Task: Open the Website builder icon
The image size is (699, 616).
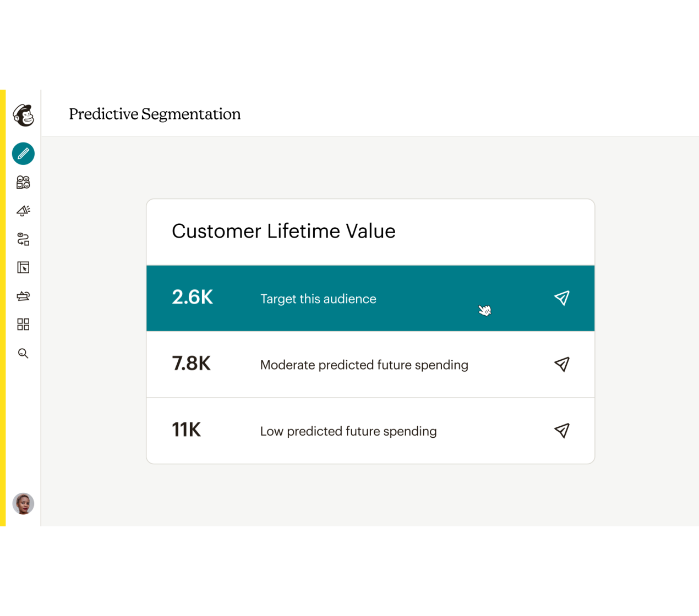Action: click(23, 268)
